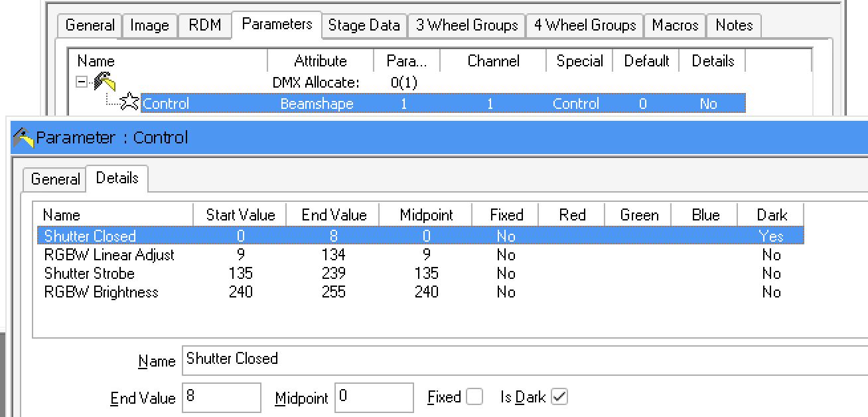Switch to the Stage Data tab
This screenshot has height=417, width=868.
click(364, 26)
